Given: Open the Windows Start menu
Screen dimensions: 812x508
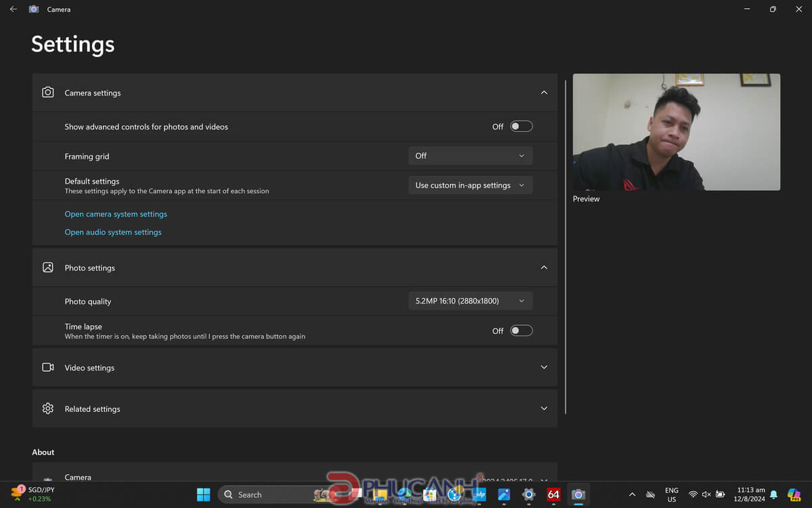Looking at the screenshot, I should click(203, 494).
